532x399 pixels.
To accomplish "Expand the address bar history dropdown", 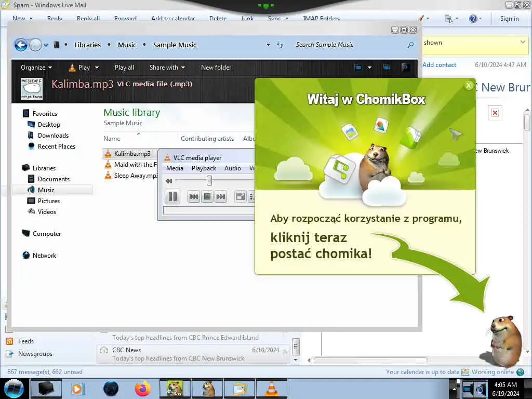I will (268, 45).
